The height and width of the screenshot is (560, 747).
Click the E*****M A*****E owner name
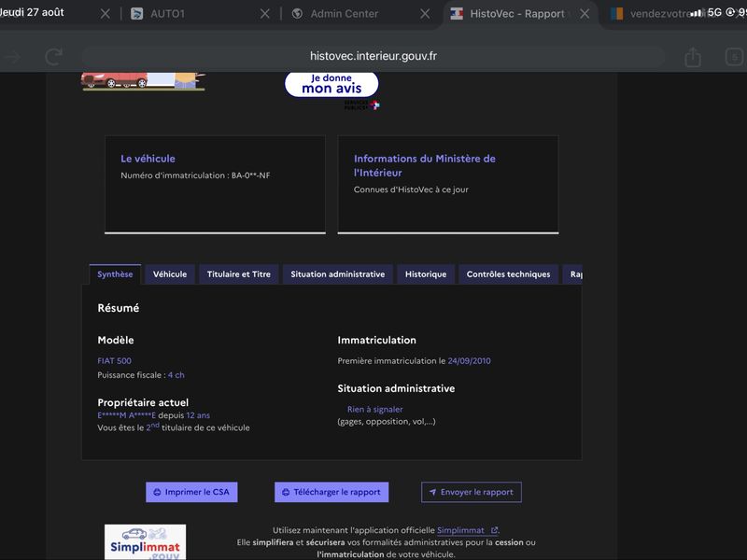coord(127,415)
